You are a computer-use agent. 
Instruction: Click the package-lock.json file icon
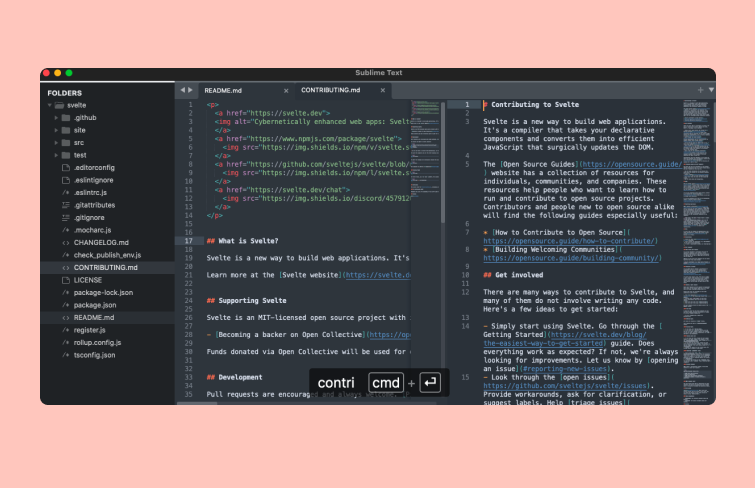[x=66, y=293]
